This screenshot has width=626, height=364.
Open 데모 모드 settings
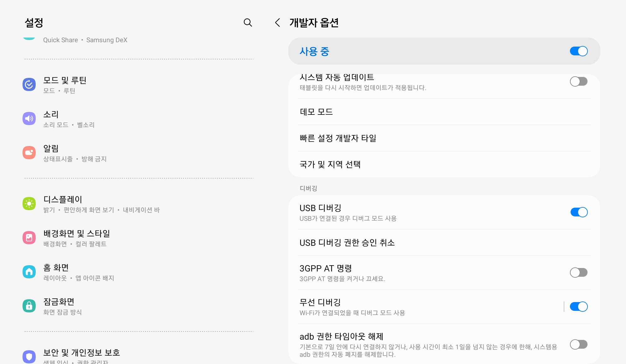[316, 112]
